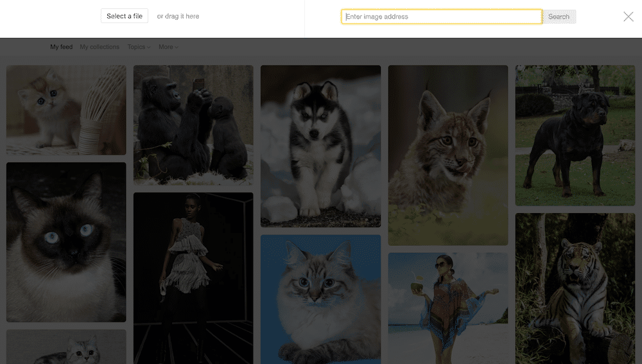Open the My feed tab

tap(62, 47)
